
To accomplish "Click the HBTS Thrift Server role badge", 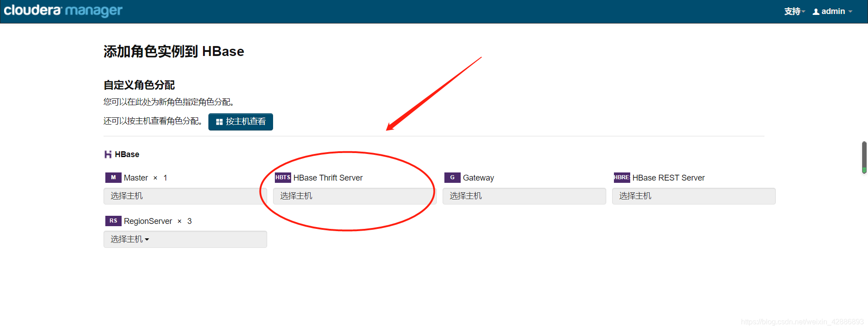I will click(283, 177).
